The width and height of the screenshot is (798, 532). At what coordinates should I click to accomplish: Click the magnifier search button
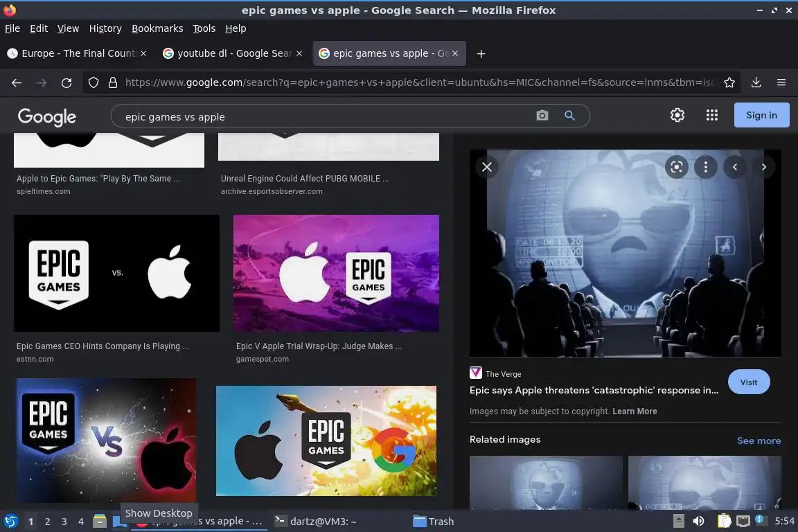click(x=569, y=116)
